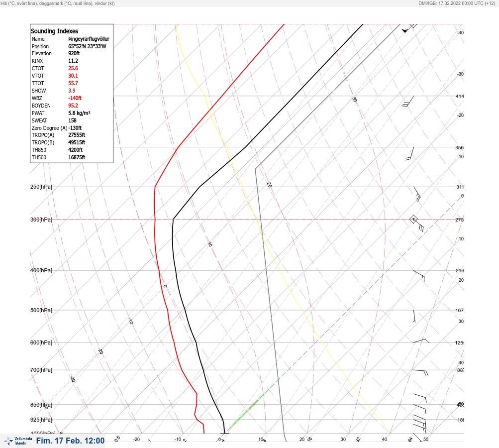
Task: Click the 'Fim. 17 Feb. 12:00' time label
Action: tap(70, 441)
